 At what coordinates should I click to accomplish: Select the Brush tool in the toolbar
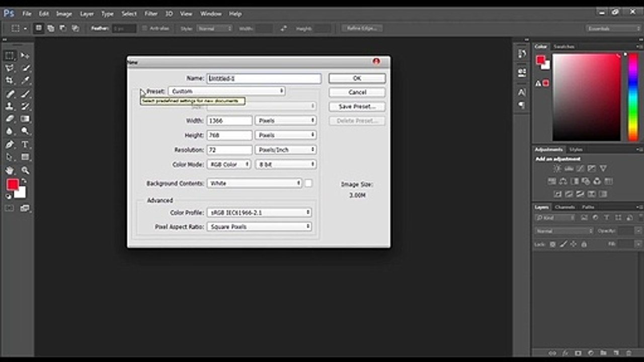25,94
